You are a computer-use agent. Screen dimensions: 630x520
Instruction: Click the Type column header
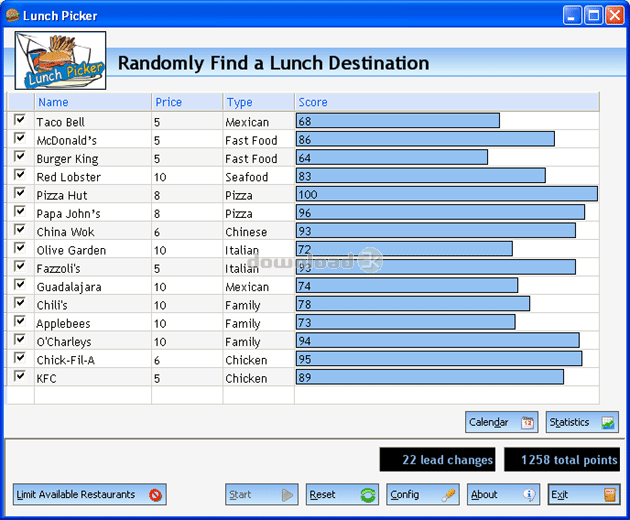click(x=259, y=102)
